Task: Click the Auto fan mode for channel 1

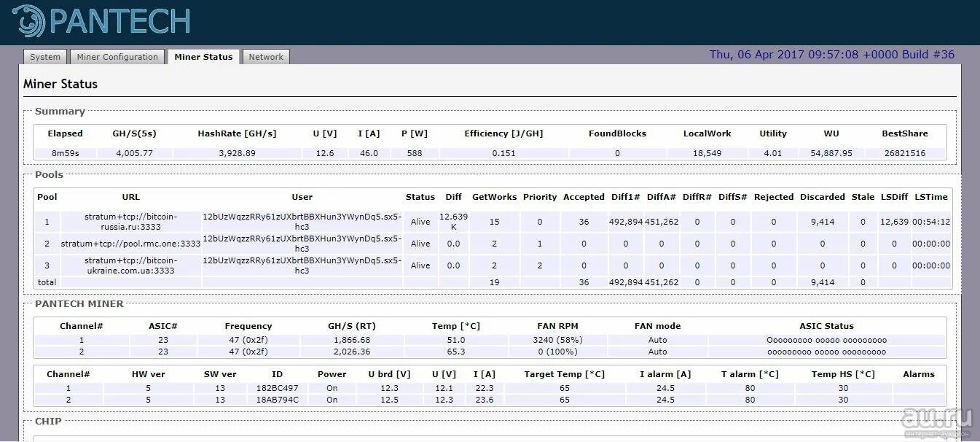Action: (x=657, y=340)
